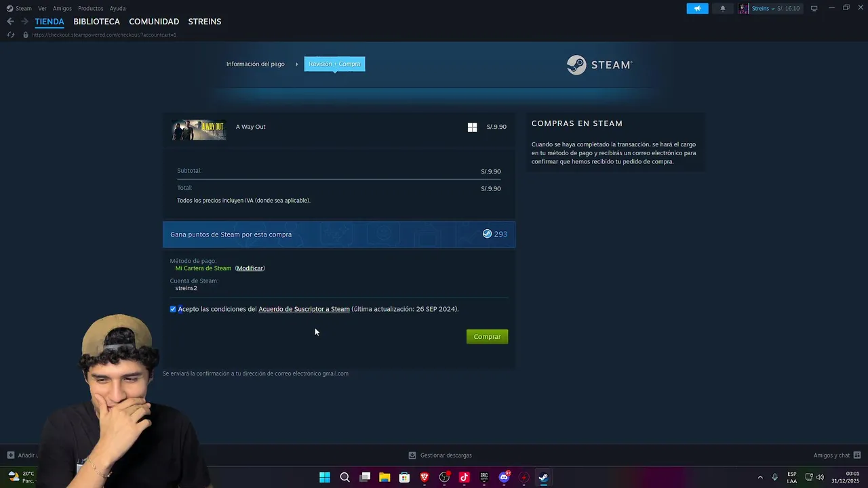This screenshot has width=868, height=488.
Task: Click the checkout URL address field
Action: coord(104,35)
